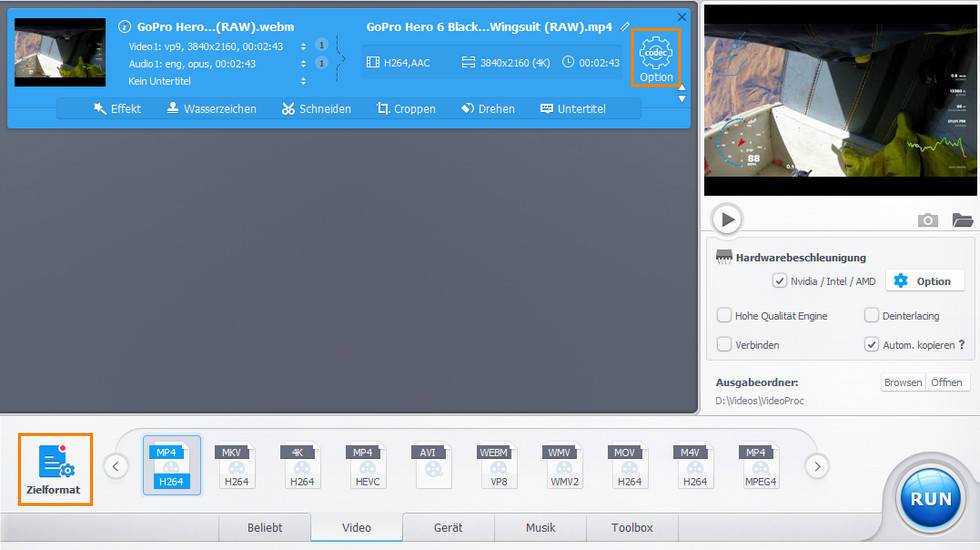
Task: Click the info icon beside source filename
Action: (x=124, y=27)
